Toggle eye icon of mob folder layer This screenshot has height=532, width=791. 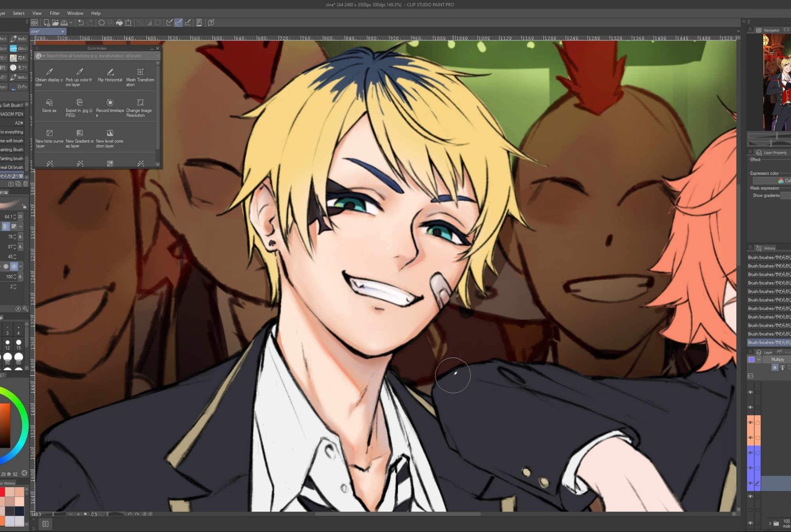point(750,523)
